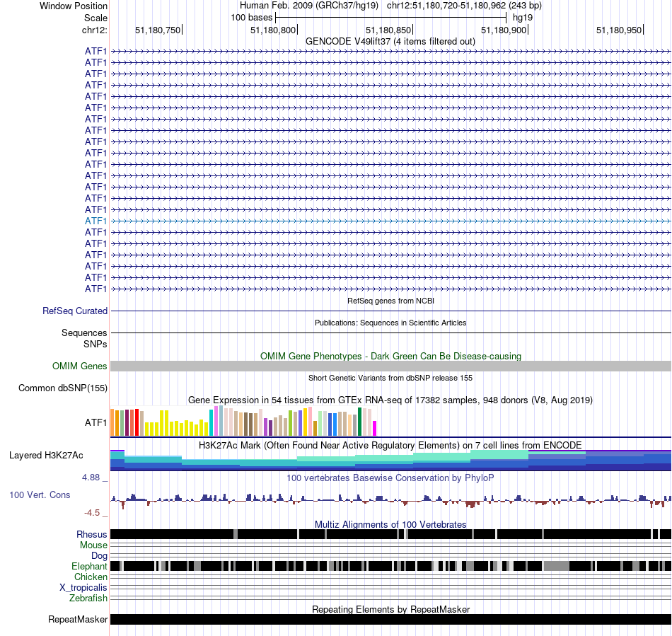
Task: Click the magenta last bar in GTEx chart
Action: [375, 429]
